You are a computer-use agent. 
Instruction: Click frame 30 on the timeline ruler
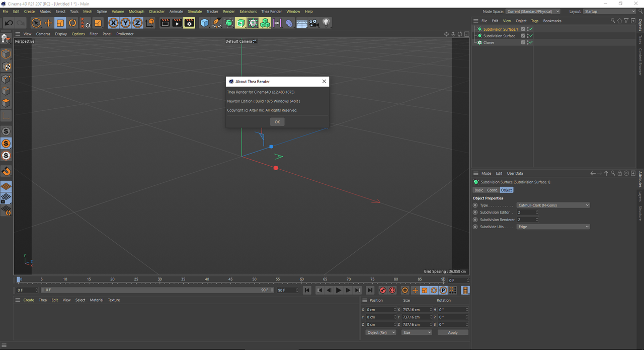[x=159, y=280]
